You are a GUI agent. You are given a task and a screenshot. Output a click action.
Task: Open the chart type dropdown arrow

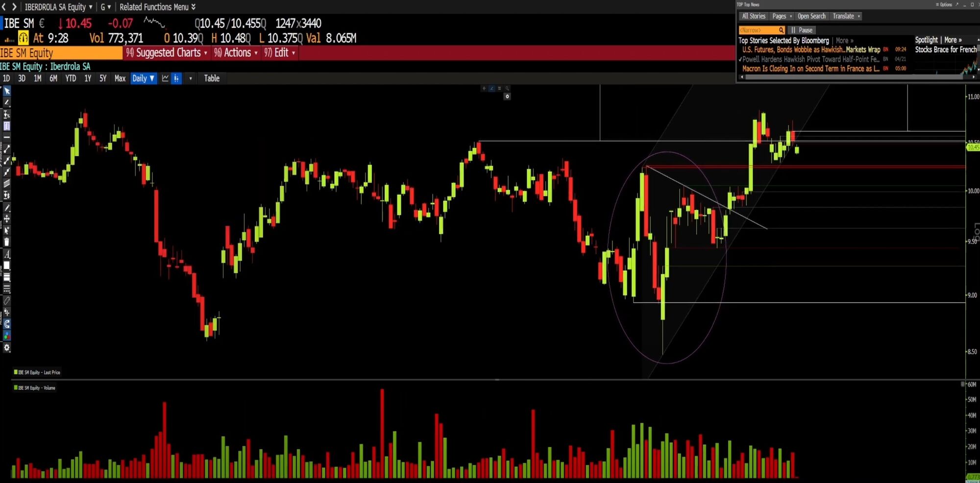pos(191,78)
